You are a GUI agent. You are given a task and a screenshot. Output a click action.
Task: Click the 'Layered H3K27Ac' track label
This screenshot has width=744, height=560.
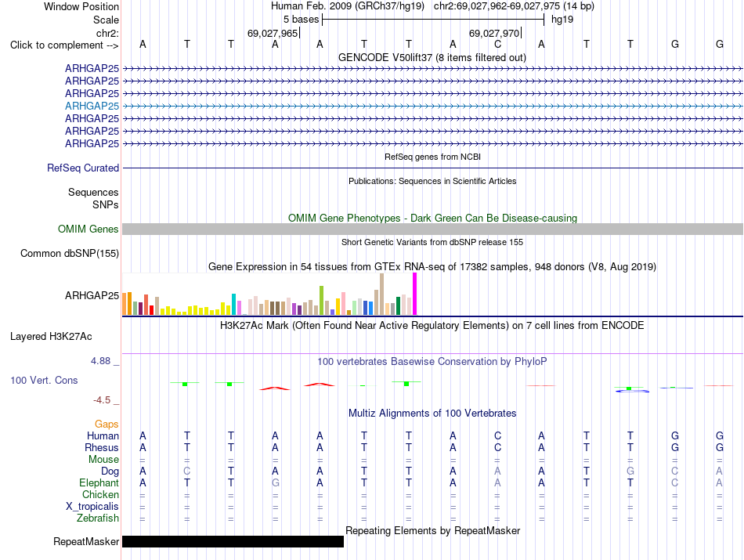coord(51,337)
